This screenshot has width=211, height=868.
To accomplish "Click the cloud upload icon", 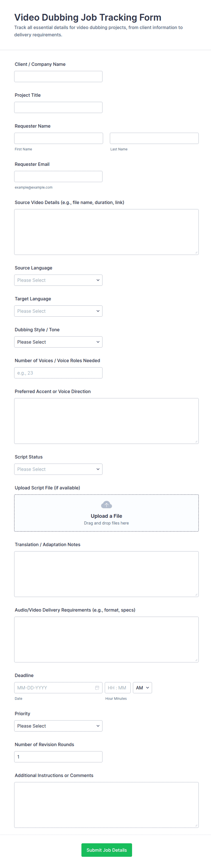I will (x=106, y=504).
